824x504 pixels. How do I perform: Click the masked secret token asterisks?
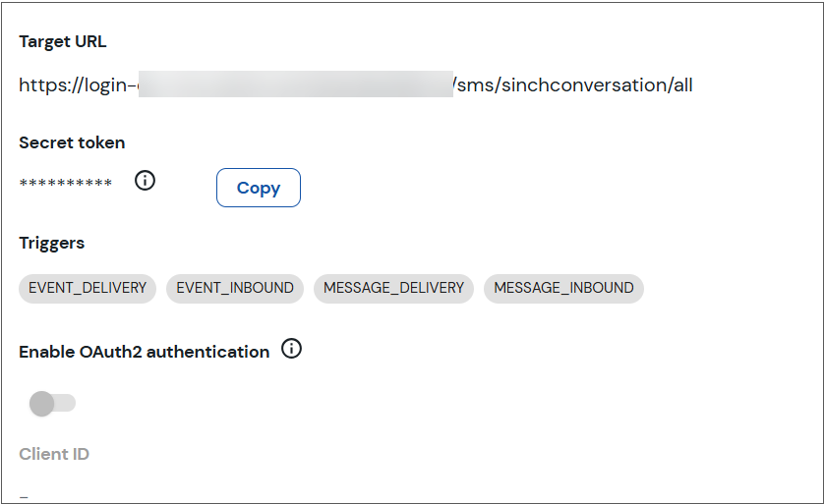(65, 183)
